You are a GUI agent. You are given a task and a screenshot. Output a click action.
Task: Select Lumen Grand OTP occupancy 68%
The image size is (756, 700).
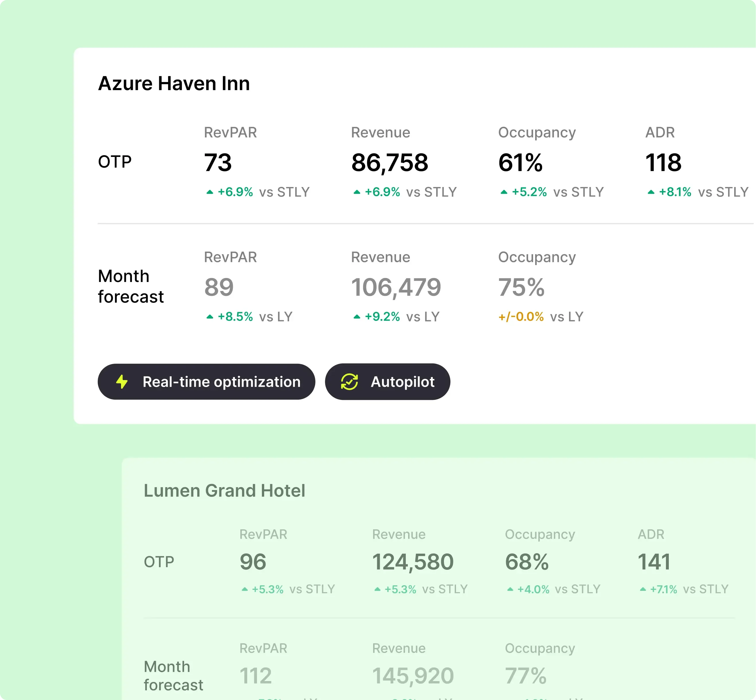pyautogui.click(x=527, y=562)
